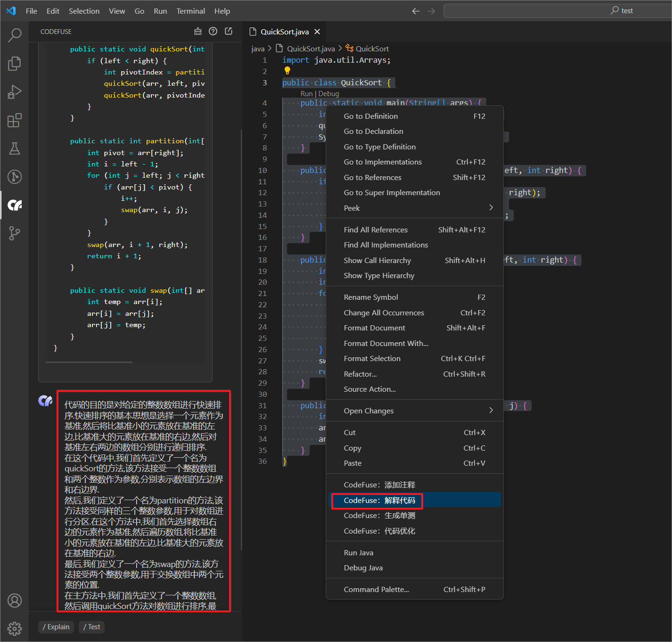Choose Show Type Hierarchy
The width and height of the screenshot is (672, 642).
click(415, 275)
